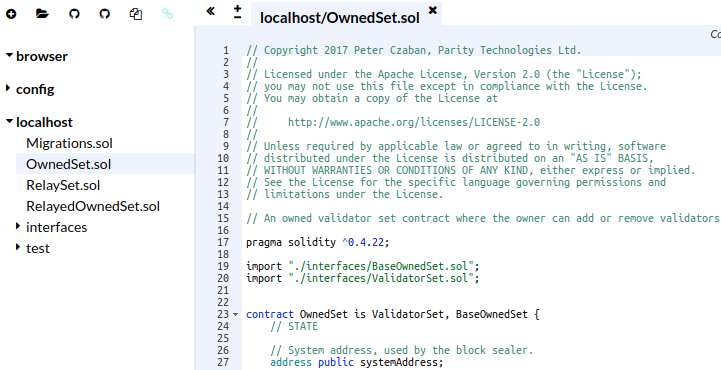
Task: Open a local file via folder icon
Action: [x=42, y=14]
